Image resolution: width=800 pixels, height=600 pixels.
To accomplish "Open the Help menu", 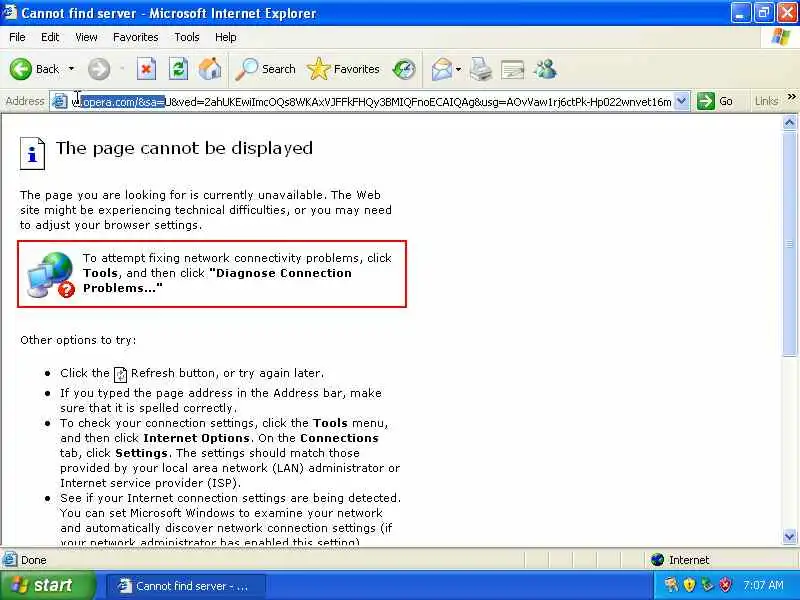I will [x=226, y=37].
